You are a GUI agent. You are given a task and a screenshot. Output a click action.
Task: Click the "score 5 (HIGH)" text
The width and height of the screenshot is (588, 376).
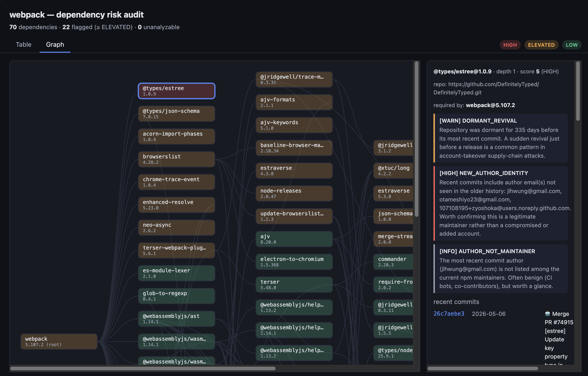coord(539,71)
